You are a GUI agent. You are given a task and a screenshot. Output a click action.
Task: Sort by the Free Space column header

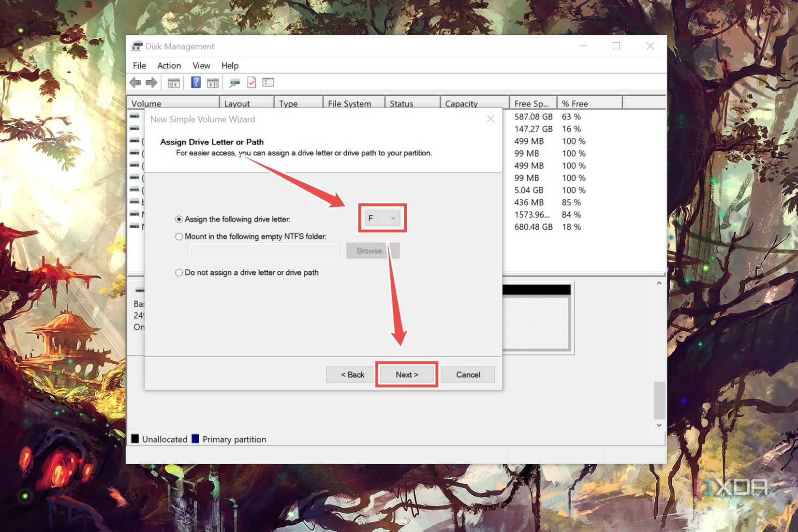pos(533,103)
